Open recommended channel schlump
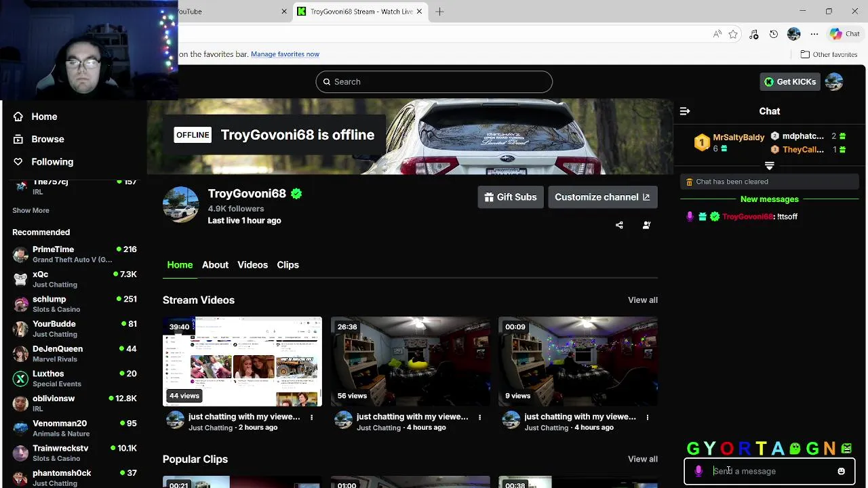The width and height of the screenshot is (868, 488). point(75,304)
